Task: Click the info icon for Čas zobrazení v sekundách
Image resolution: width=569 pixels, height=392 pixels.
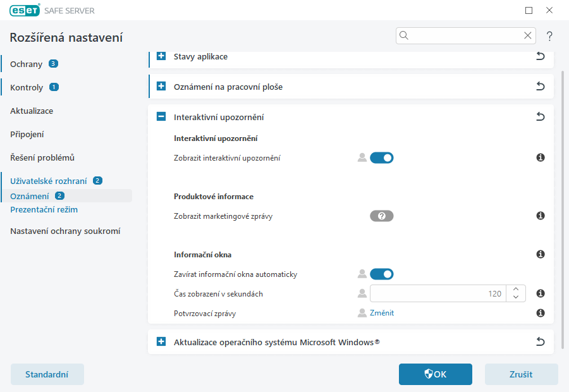Action: [541, 293]
